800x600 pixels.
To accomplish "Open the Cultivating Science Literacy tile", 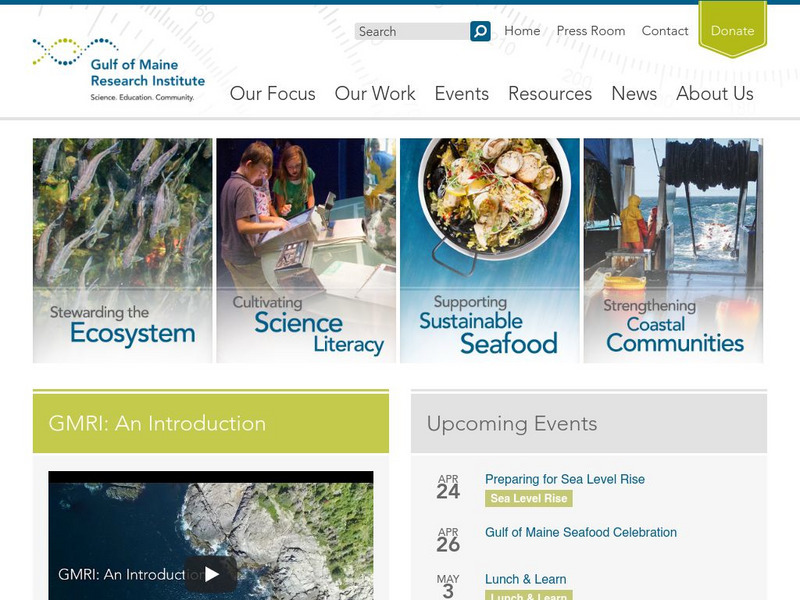I will pyautogui.click(x=306, y=251).
